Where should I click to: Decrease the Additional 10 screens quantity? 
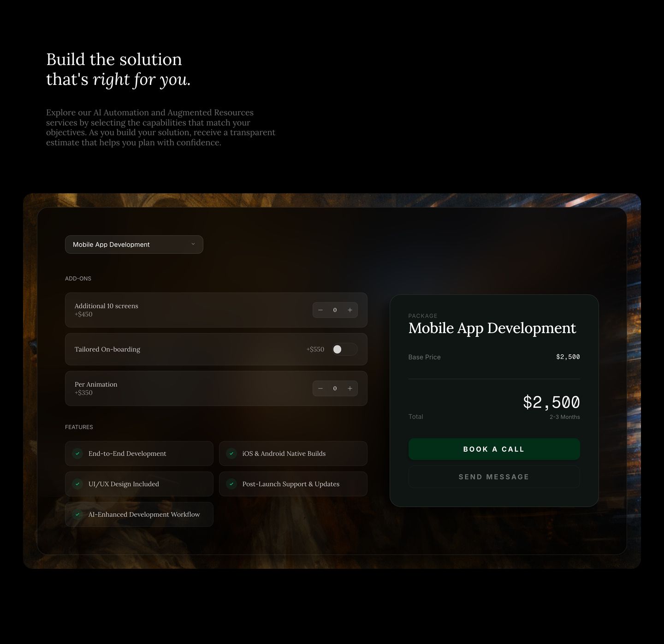click(320, 310)
